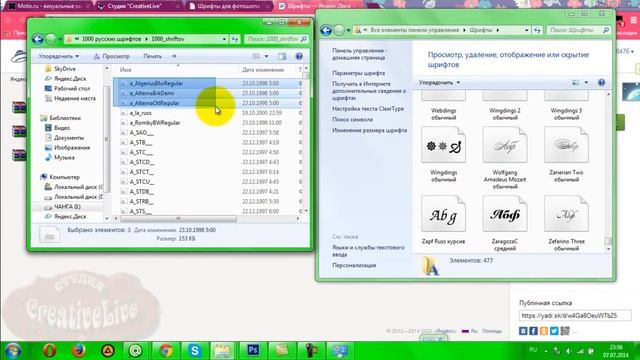Screen dimensions: 640x360
Task: Select Яндекс.Диск under favorites in navigation pane
Action: point(65,79)
